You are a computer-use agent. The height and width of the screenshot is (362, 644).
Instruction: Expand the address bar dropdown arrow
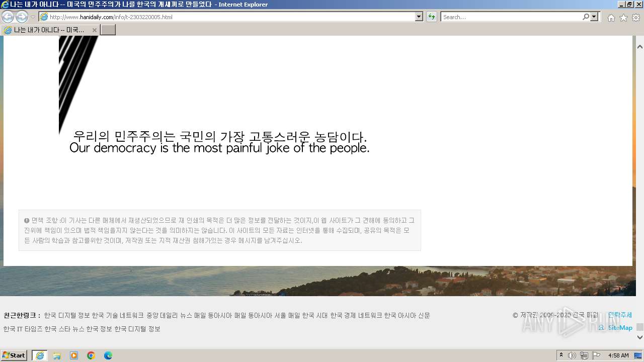point(419,17)
